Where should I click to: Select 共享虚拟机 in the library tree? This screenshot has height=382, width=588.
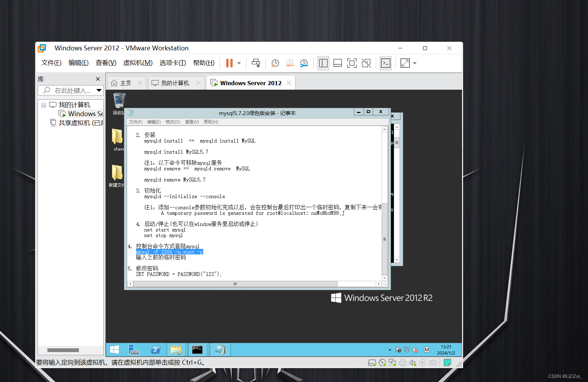tap(77, 123)
